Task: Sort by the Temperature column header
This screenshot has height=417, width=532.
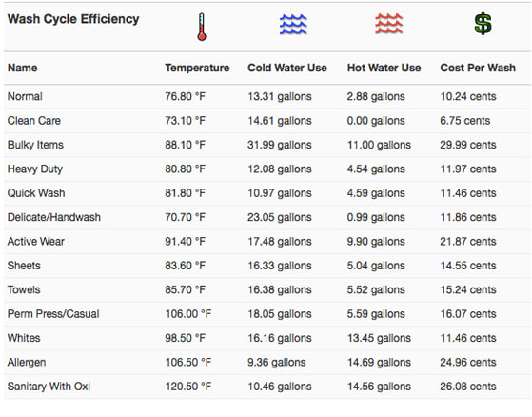Action: pyautogui.click(x=197, y=68)
